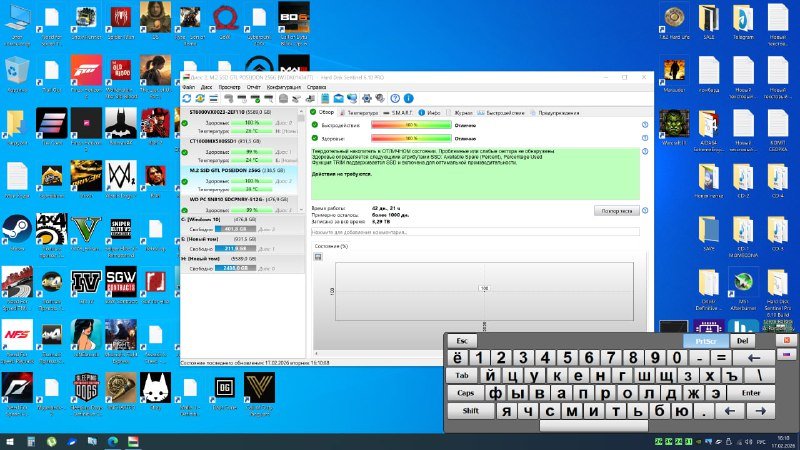The width and height of the screenshot is (800, 450).
Task: Click the help icon beside Повтор теста button
Action: coord(645,211)
